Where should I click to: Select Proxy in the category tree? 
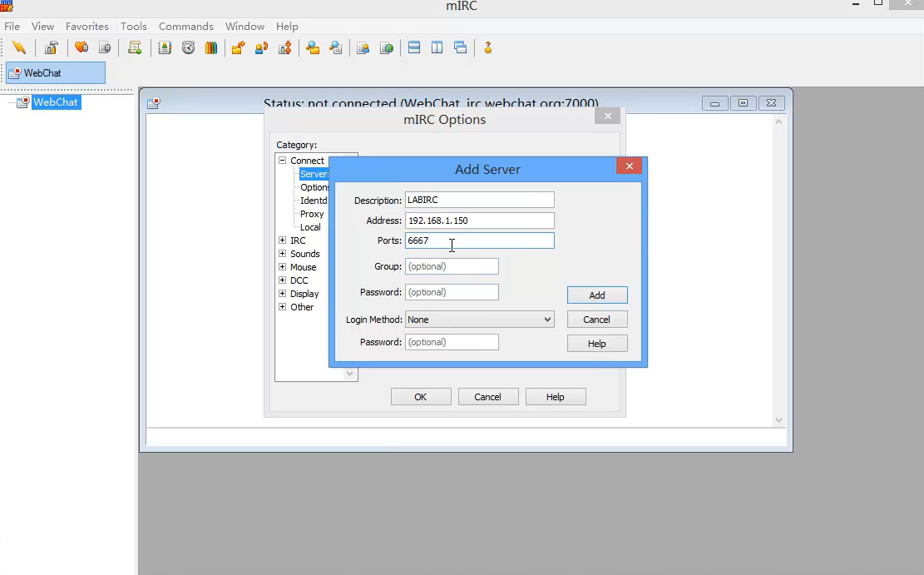click(x=312, y=214)
